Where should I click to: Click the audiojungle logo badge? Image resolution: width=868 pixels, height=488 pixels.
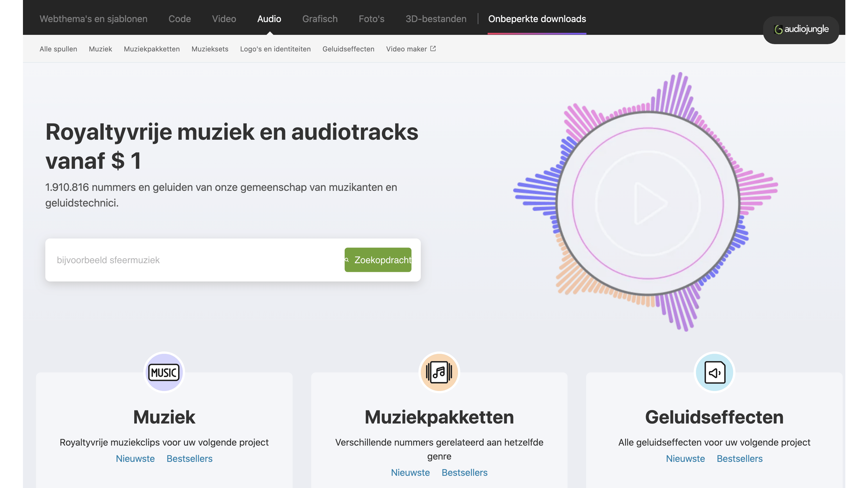pos(801,30)
